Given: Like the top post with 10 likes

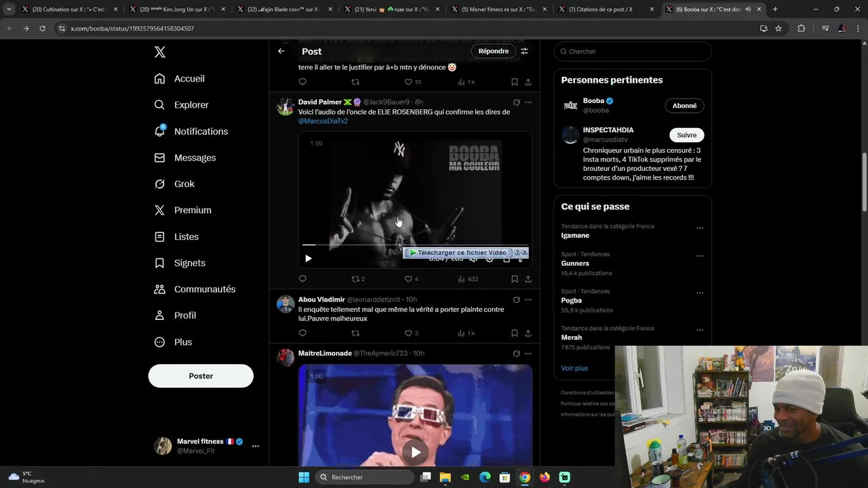Looking at the screenshot, I should pos(408,82).
